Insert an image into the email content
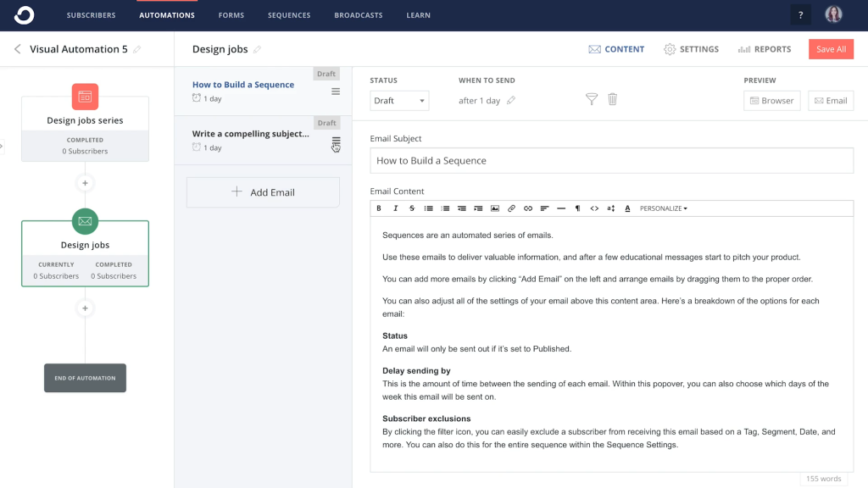The width and height of the screenshot is (868, 488). [495, 208]
